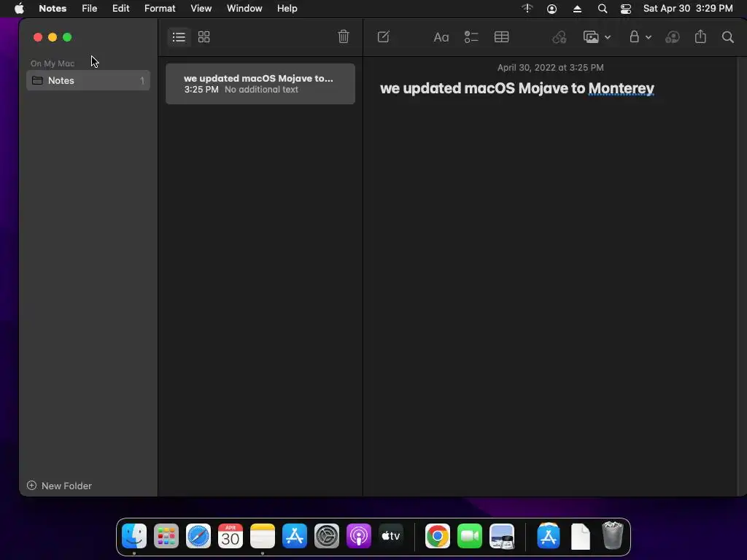The width and height of the screenshot is (747, 560).
Task: Click the lock note icon
Action: pyautogui.click(x=634, y=36)
